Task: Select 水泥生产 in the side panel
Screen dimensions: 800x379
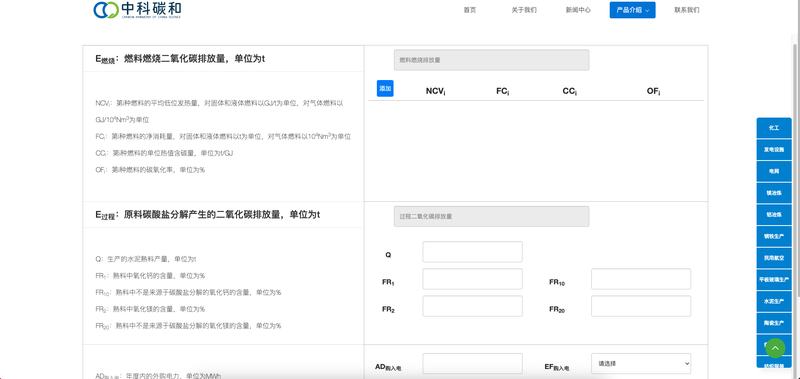Action: pyautogui.click(x=774, y=302)
